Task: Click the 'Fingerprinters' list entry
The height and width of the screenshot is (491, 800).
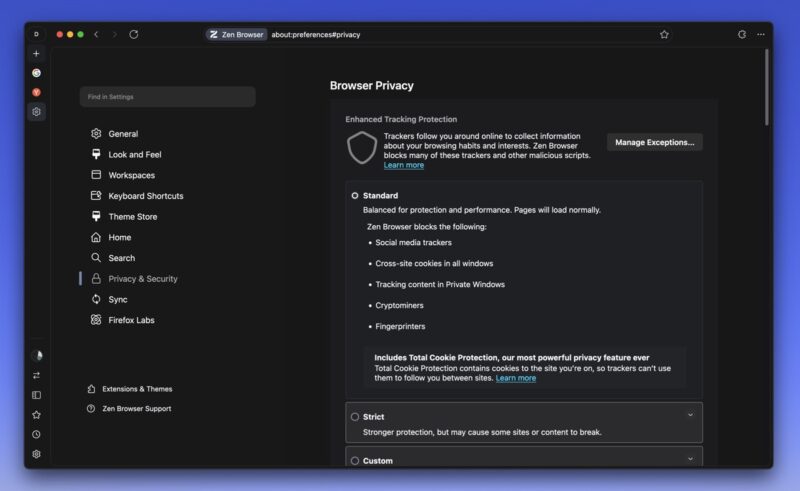Action: tap(400, 326)
